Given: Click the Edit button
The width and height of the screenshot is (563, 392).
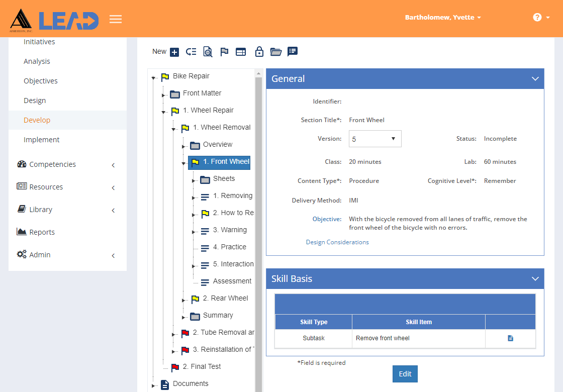Looking at the screenshot, I should [x=405, y=374].
